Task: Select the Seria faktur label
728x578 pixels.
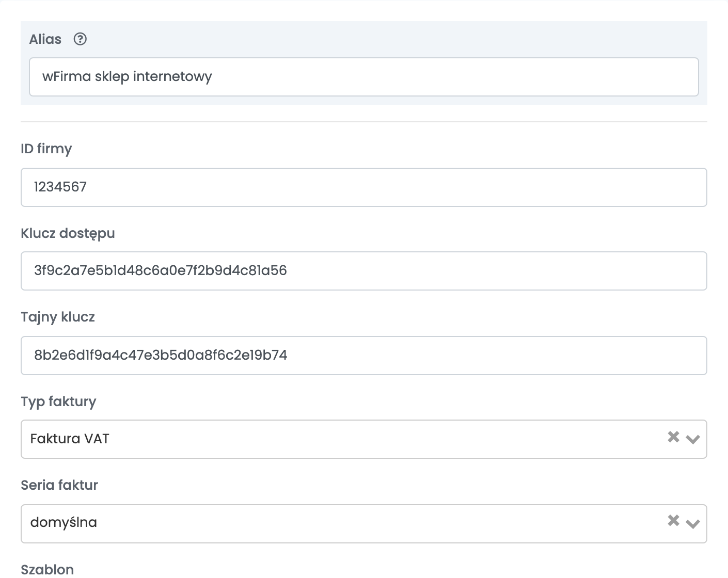Action: (x=59, y=485)
